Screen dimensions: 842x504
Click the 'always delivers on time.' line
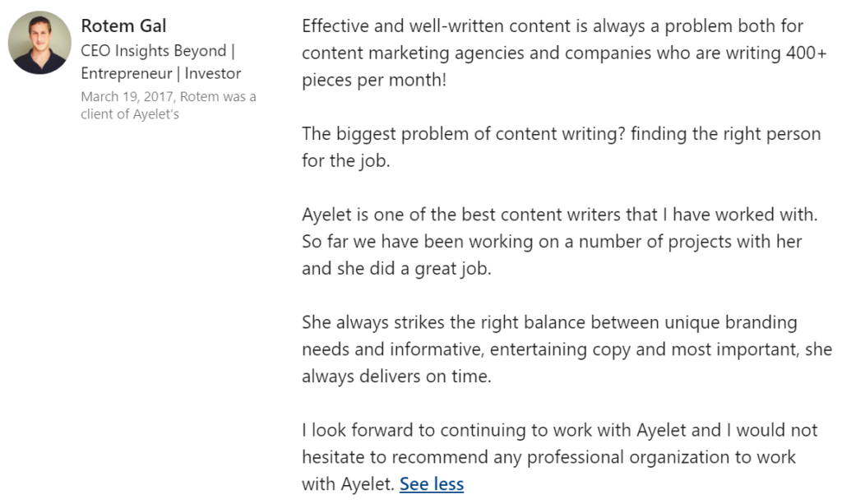pyautogui.click(x=396, y=377)
